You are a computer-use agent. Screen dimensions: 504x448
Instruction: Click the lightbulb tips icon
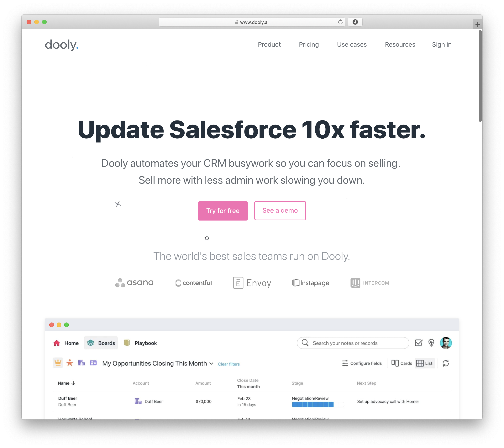[x=431, y=343]
